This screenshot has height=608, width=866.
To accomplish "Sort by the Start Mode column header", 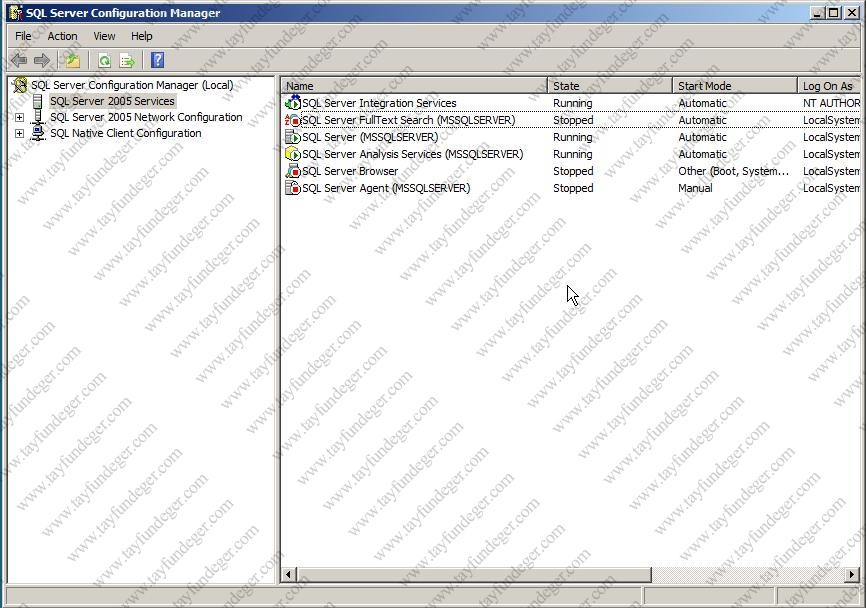I will (x=735, y=86).
